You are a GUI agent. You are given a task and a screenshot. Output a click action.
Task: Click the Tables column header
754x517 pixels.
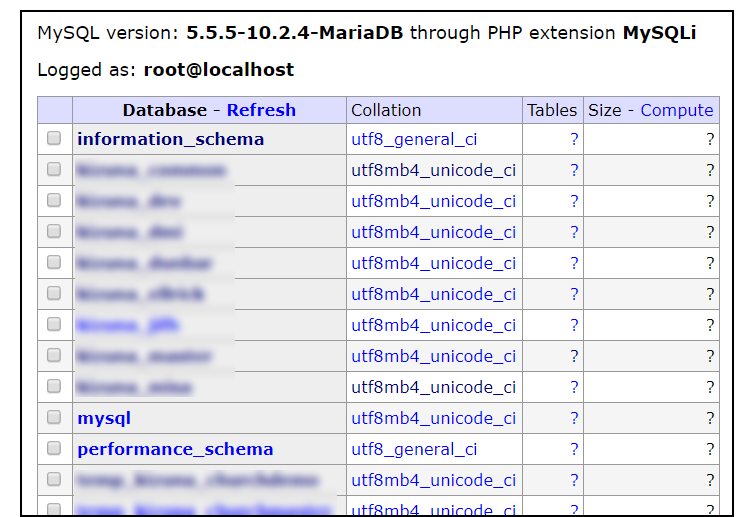[552, 110]
